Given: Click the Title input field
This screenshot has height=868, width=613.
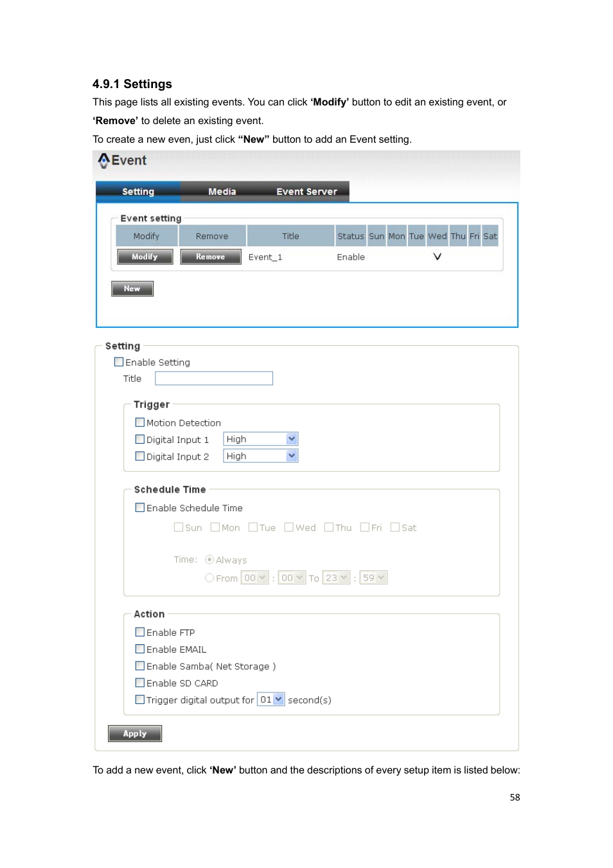Looking at the screenshot, I should 214,379.
